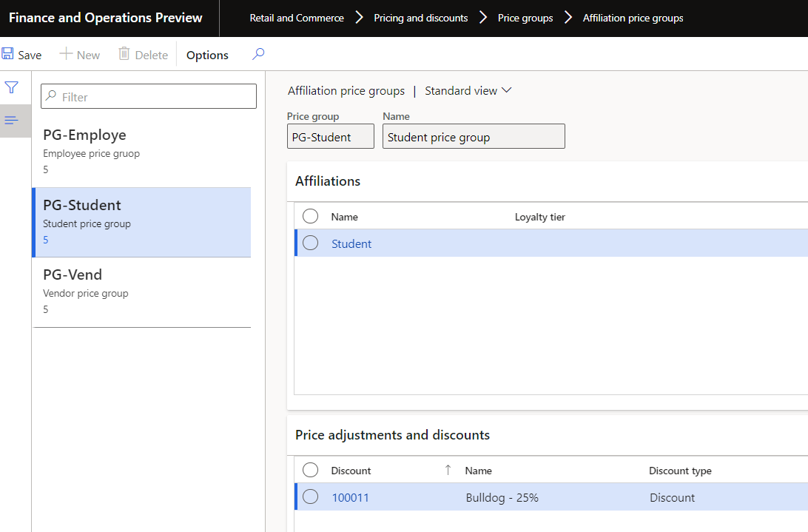Click the New plus icon
The height and width of the screenshot is (532, 808).
coord(66,54)
